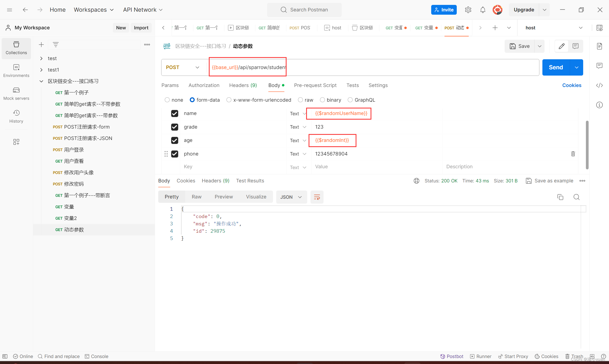Viewport: 609px width, 364px height.
Task: Expand the test collection
Action: [41, 58]
